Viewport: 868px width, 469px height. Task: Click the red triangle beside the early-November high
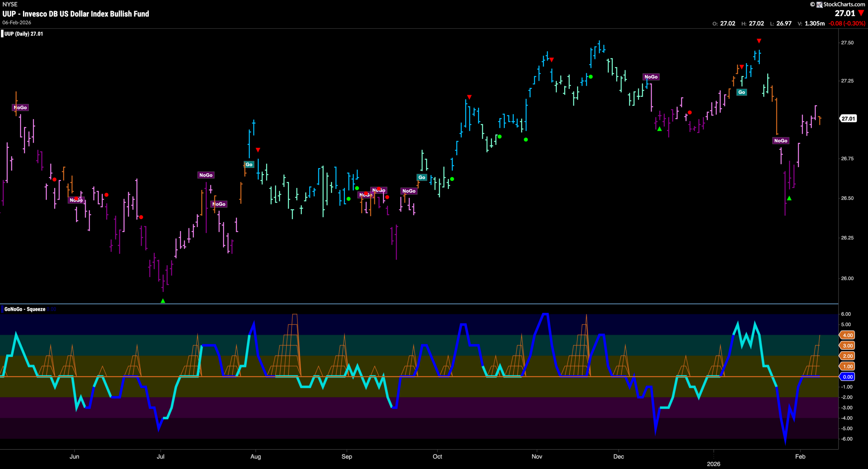pos(552,60)
